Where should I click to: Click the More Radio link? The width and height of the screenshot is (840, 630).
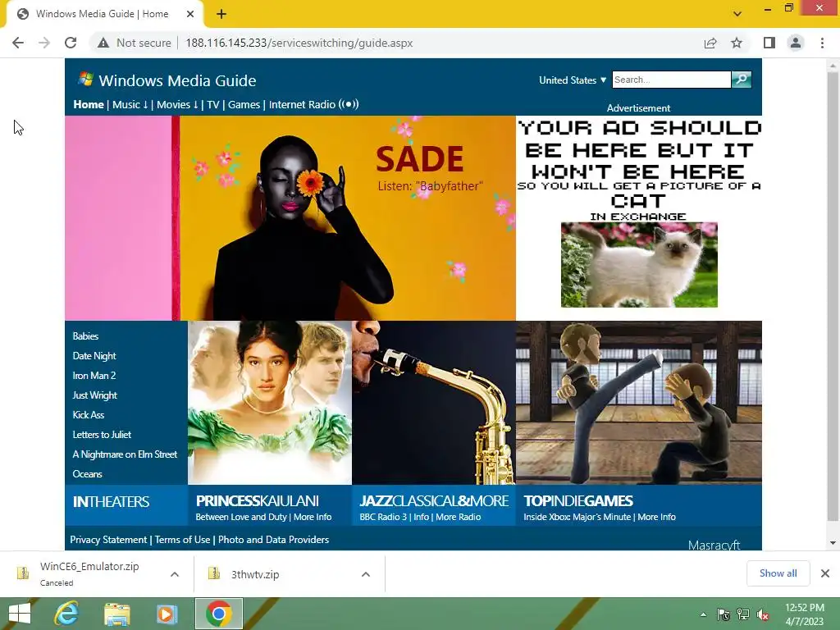click(x=458, y=517)
